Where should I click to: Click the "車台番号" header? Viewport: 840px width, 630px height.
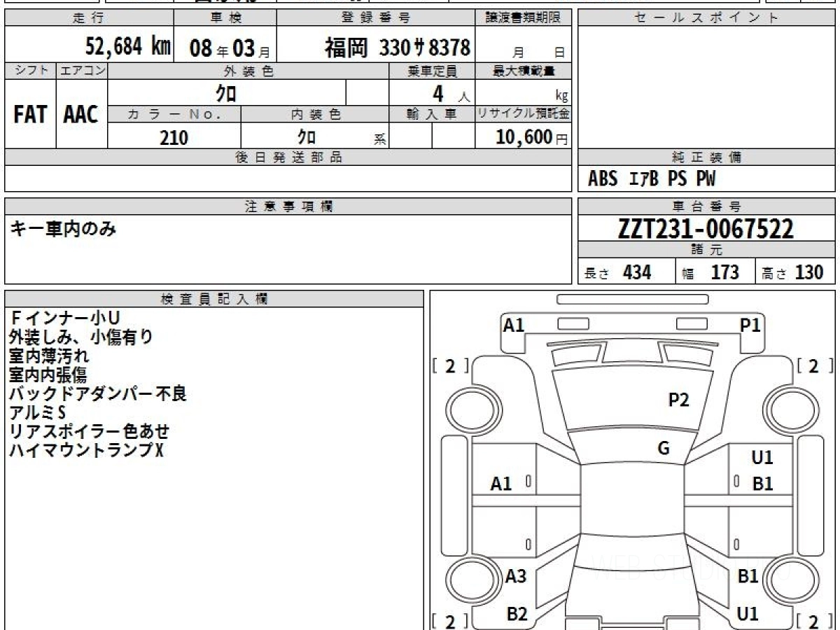[x=706, y=206]
